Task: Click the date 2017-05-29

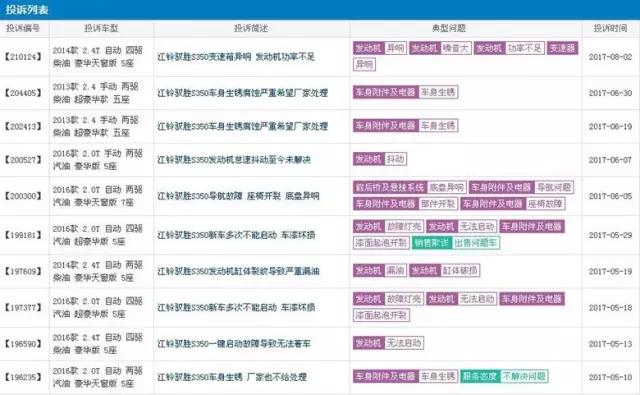Action: [610, 235]
